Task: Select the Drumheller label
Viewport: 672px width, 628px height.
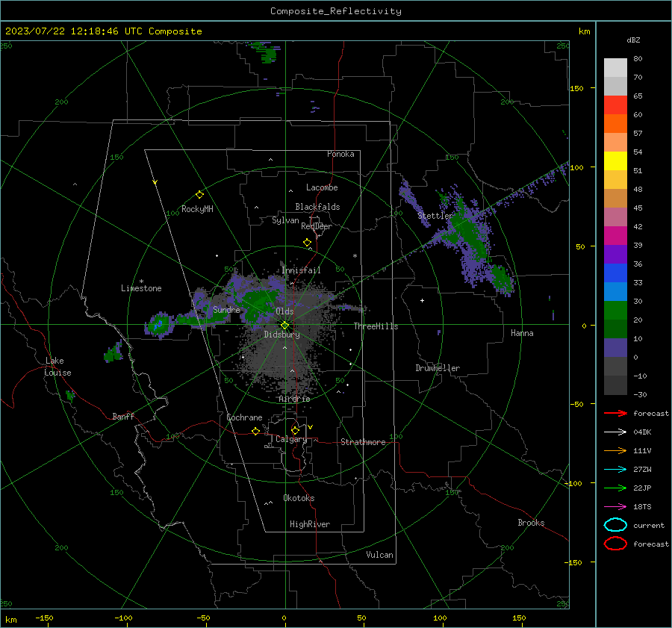Action: [438, 368]
